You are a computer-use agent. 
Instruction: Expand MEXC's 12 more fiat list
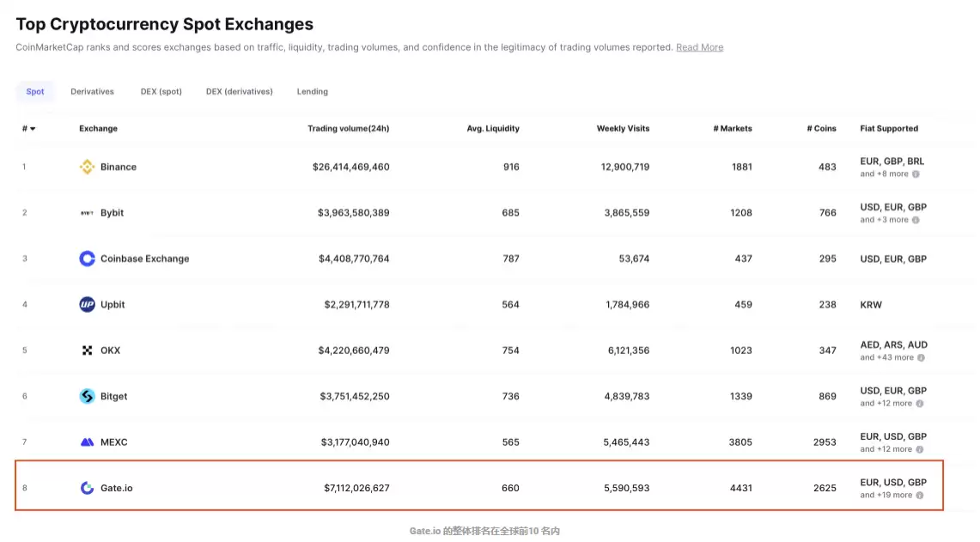919,448
